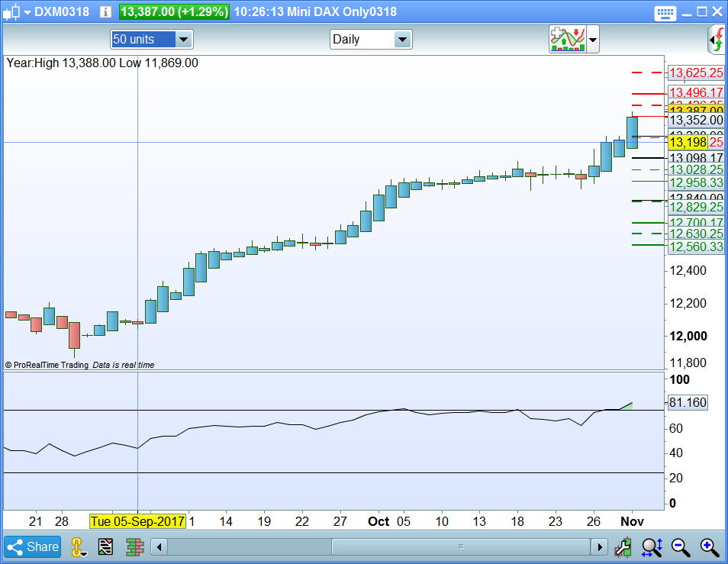Open the order book bars icon
Image resolution: width=728 pixels, height=564 pixels.
[x=134, y=546]
